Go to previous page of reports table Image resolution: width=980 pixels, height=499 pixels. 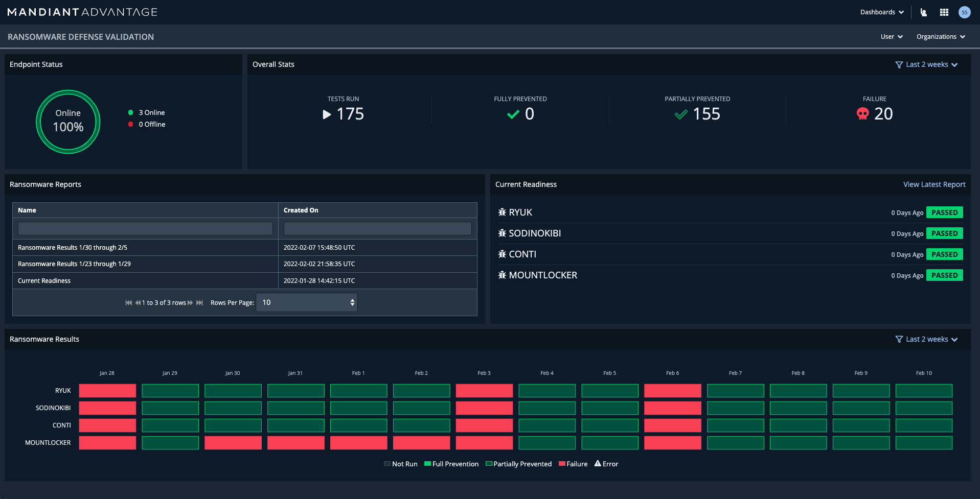click(138, 303)
